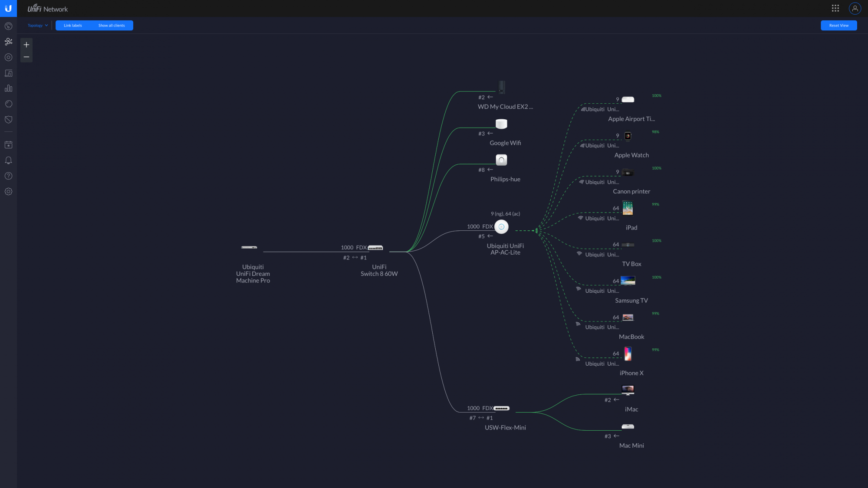
Task: Click the 'Samsung TV' label
Action: click(631, 301)
